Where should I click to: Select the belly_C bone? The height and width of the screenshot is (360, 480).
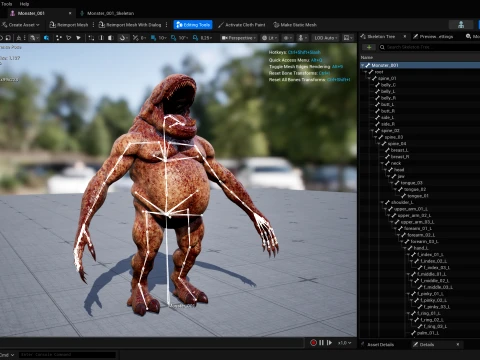coord(388,85)
